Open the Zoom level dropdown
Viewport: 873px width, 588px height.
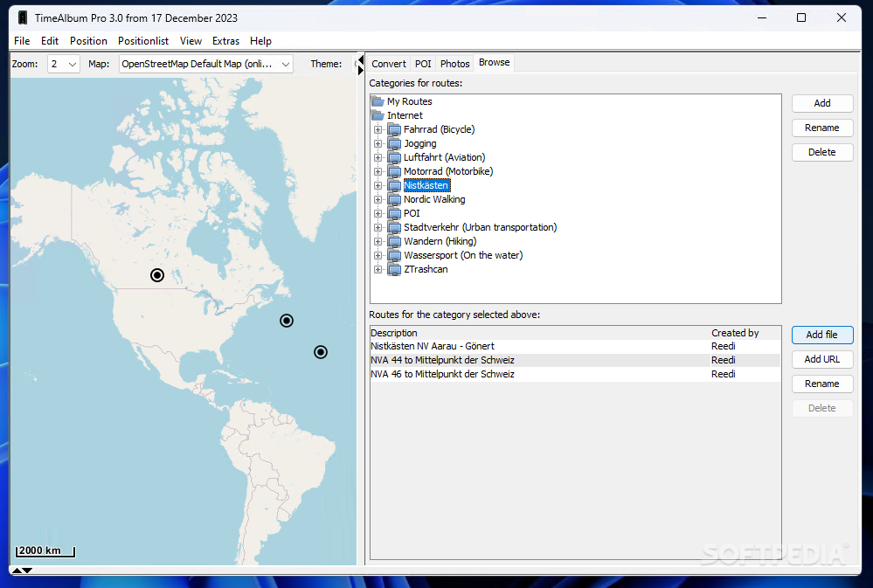pyautogui.click(x=64, y=64)
